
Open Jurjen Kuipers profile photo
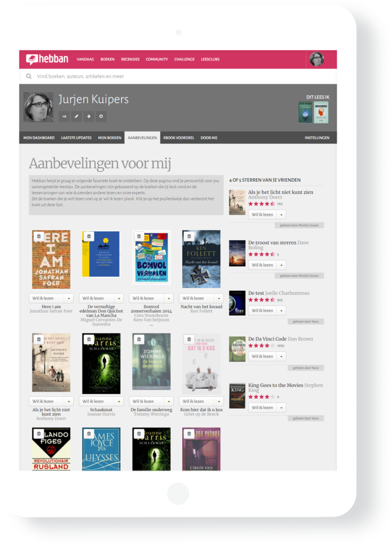(x=38, y=107)
